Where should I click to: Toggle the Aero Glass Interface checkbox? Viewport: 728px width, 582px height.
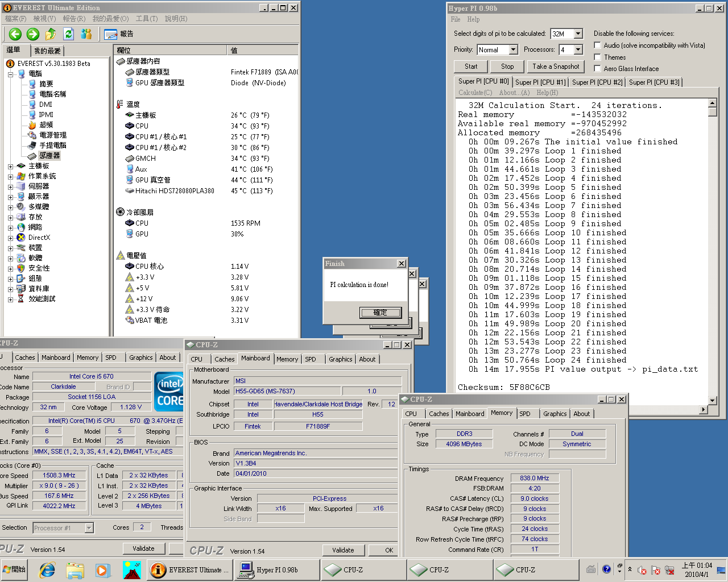[x=597, y=68]
